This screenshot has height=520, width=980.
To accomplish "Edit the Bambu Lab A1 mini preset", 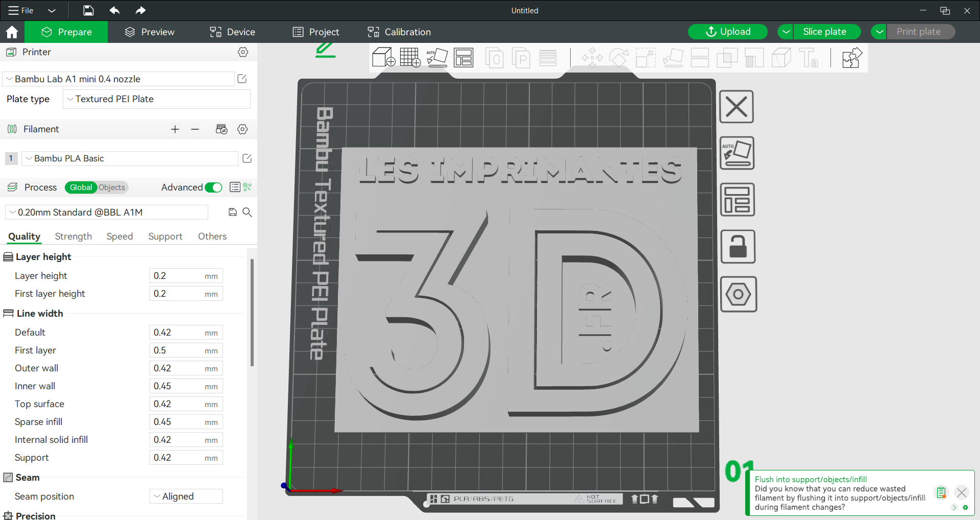I will (242, 79).
